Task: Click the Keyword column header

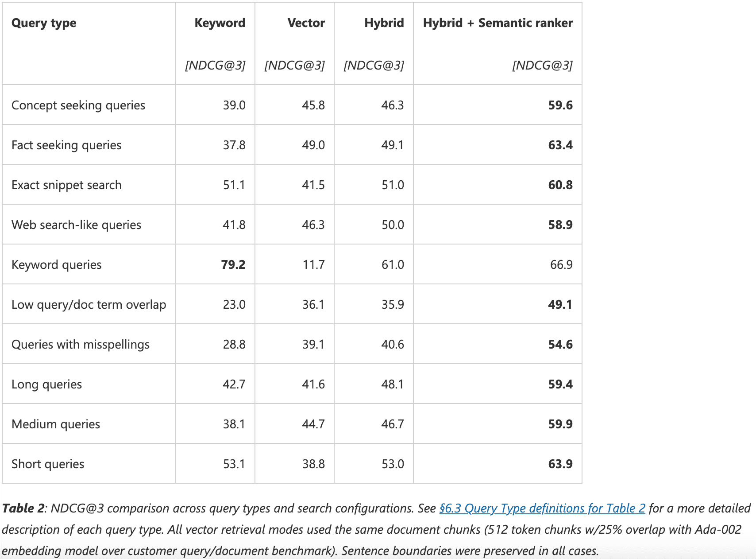Action: pyautogui.click(x=220, y=23)
